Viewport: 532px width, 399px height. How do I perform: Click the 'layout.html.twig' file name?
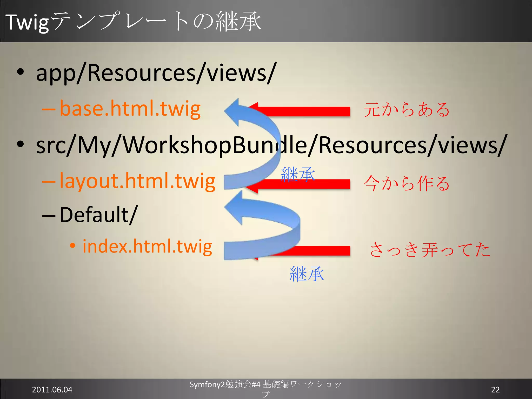coord(137,181)
